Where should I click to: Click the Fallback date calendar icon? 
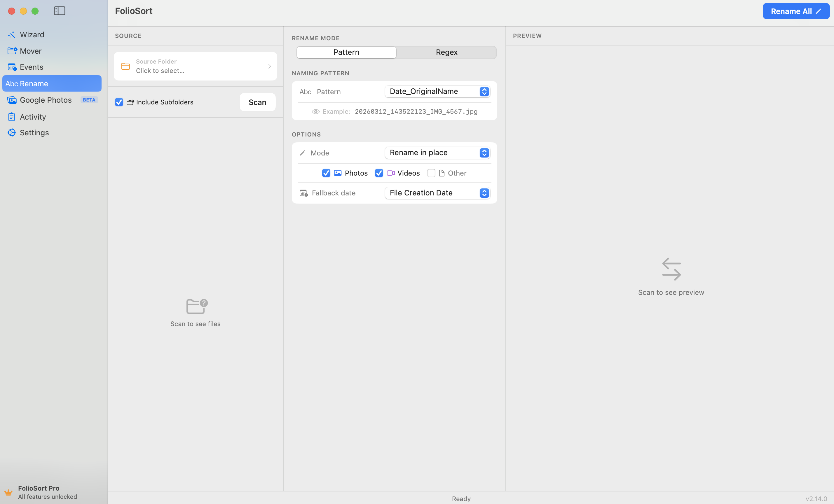point(303,193)
